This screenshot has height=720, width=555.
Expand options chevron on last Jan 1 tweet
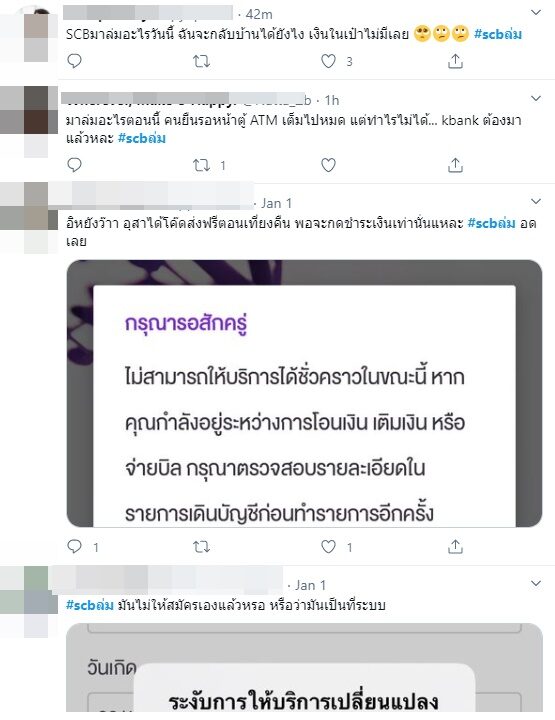[x=536, y=583]
